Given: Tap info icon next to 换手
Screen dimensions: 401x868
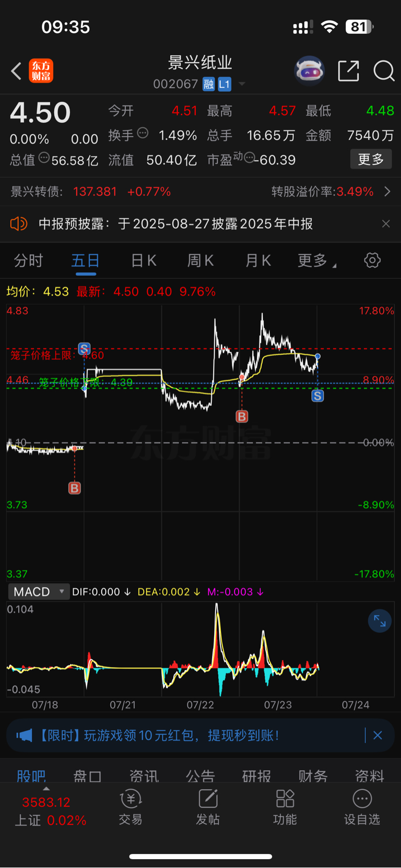Looking at the screenshot, I should (143, 133).
